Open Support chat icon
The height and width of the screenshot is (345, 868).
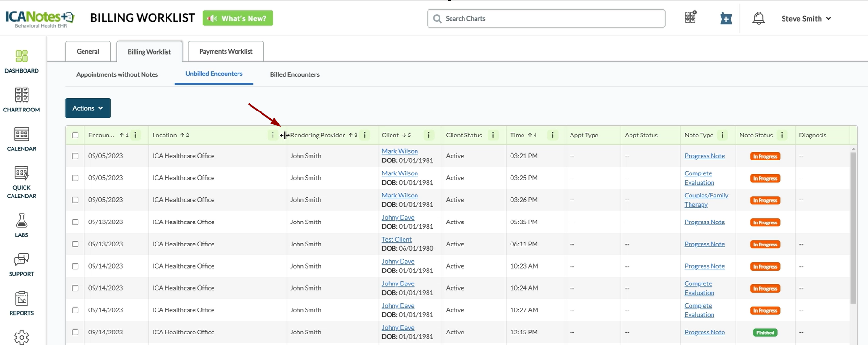[22, 260]
